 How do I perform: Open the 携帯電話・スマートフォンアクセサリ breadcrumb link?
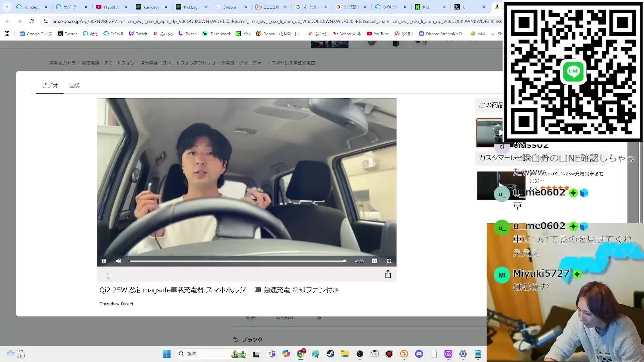coord(178,63)
